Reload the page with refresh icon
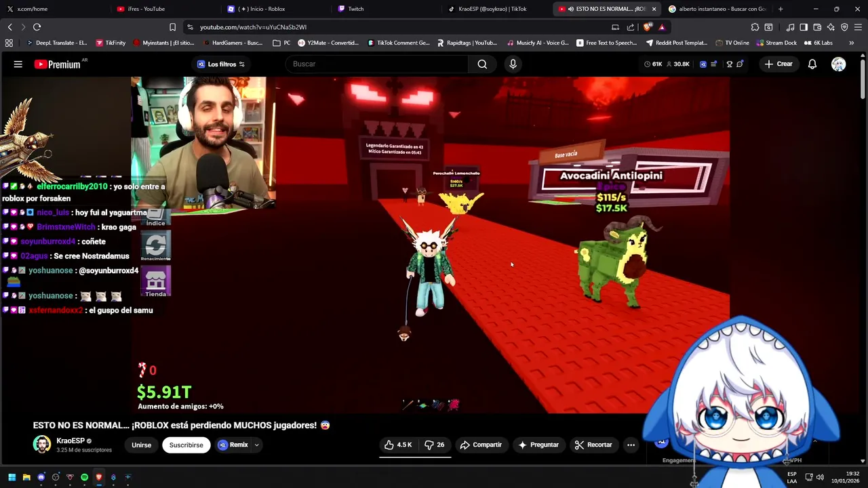Viewport: 868px width, 488px height. tap(37, 27)
